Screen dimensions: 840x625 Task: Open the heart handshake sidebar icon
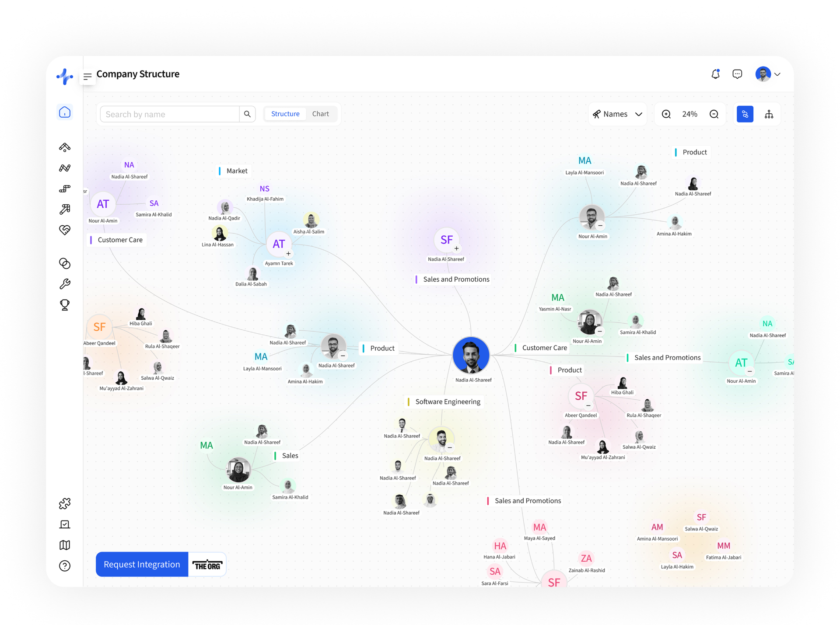click(65, 230)
